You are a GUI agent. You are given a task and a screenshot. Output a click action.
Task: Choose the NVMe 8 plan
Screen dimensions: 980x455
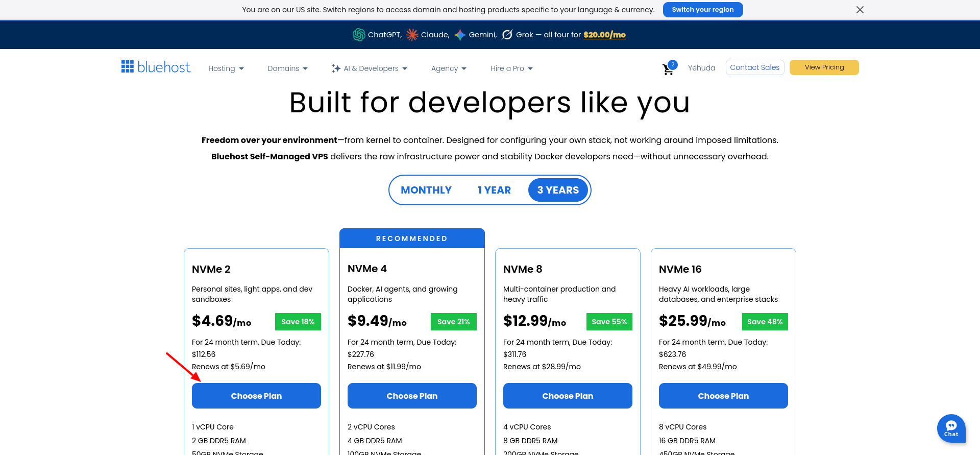pyautogui.click(x=568, y=396)
